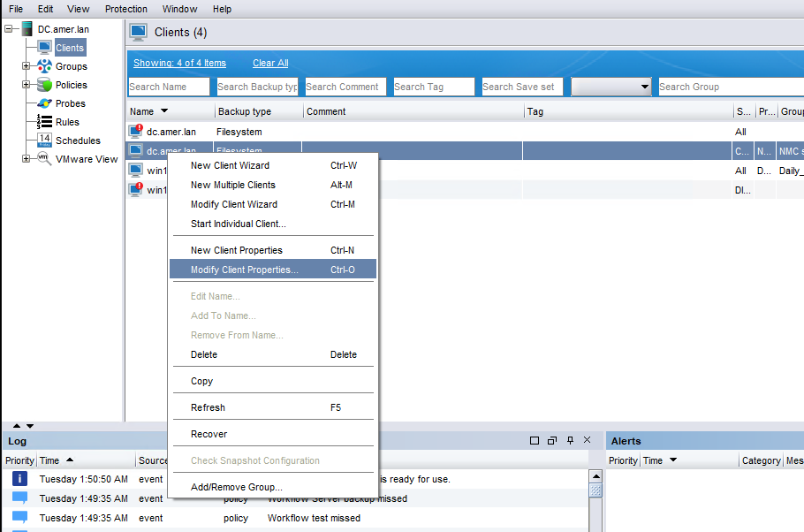
Task: Select Modify Client Properties from context menu
Action: pos(248,269)
